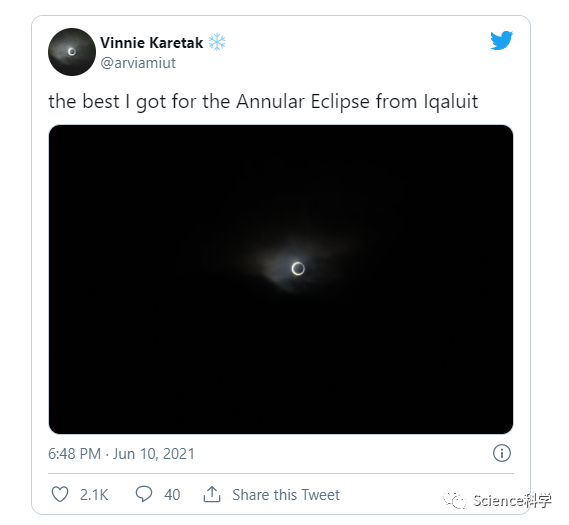This screenshot has width=569, height=525.
Task: Click the snowflake emoji beside the name
Action: click(x=217, y=42)
